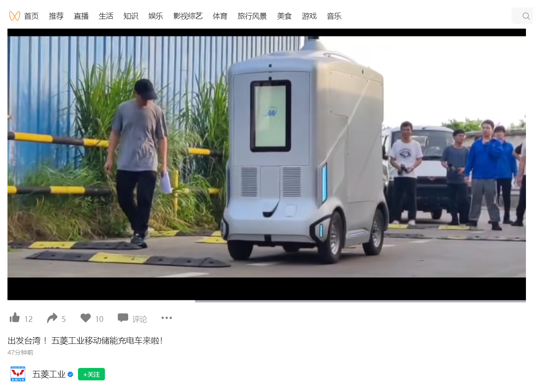
Task: Open the comment section via speech bubble icon
Action: point(122,318)
